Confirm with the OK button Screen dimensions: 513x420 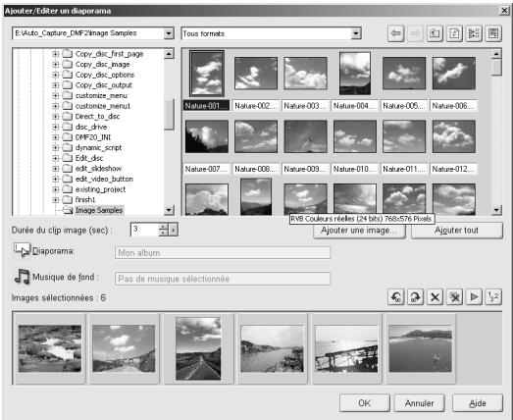(365, 403)
